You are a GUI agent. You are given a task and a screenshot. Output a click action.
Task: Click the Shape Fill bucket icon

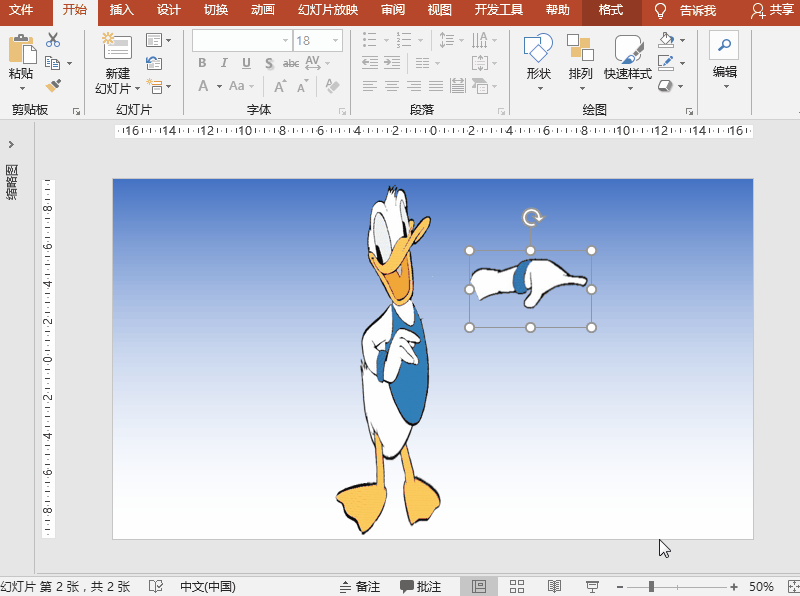[666, 40]
